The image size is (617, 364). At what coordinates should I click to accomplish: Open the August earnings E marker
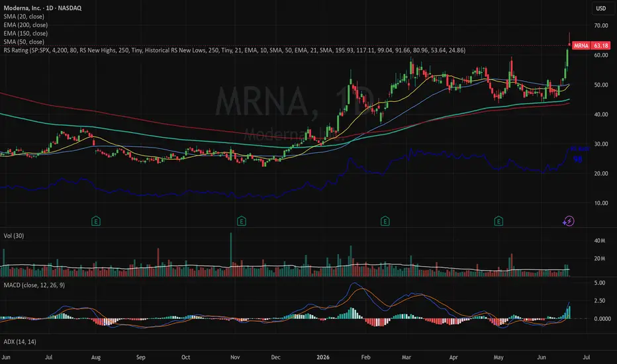(95, 221)
